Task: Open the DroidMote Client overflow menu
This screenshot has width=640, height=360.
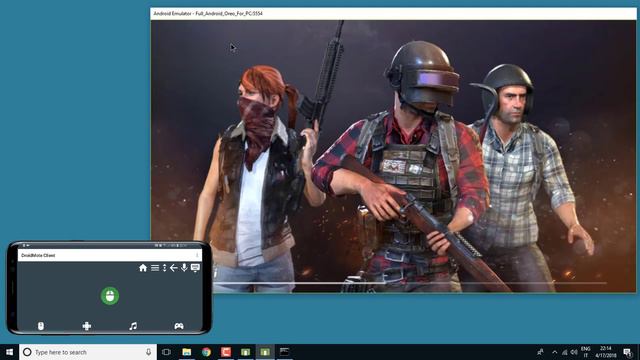Action: point(197,255)
